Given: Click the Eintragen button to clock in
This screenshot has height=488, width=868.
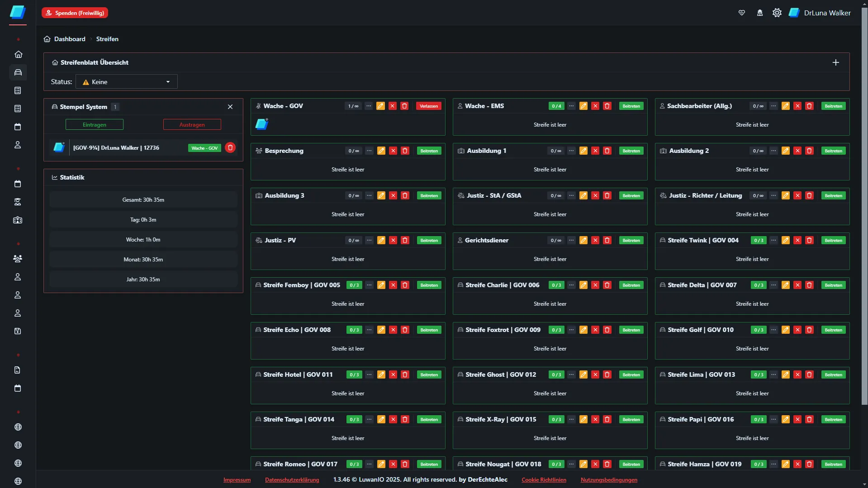Looking at the screenshot, I should point(95,124).
